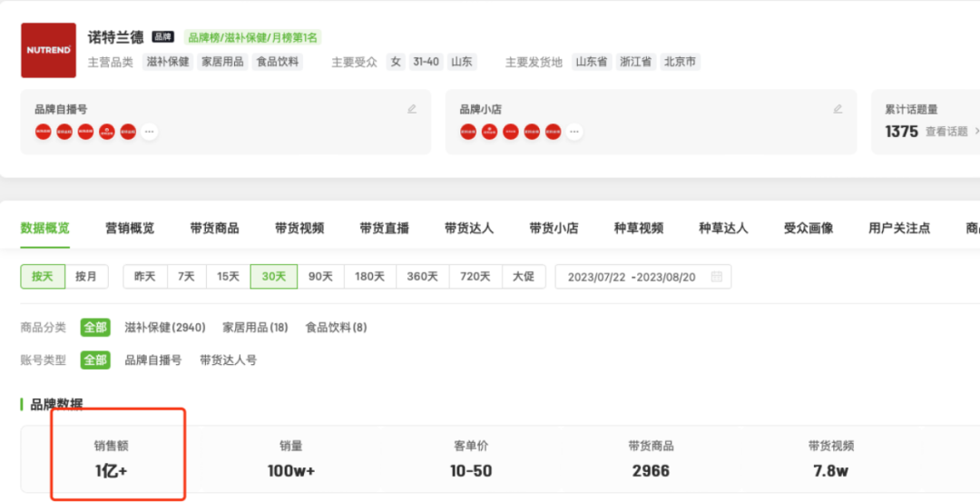Click the 诺特兰德 brand name

click(x=115, y=37)
